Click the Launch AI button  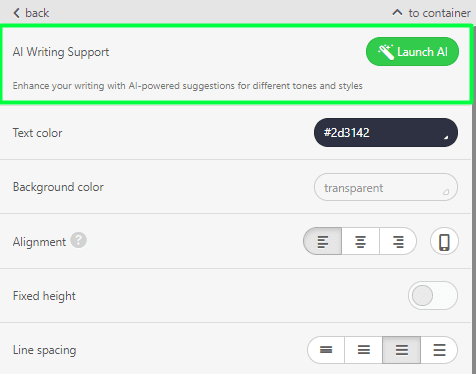tap(412, 52)
